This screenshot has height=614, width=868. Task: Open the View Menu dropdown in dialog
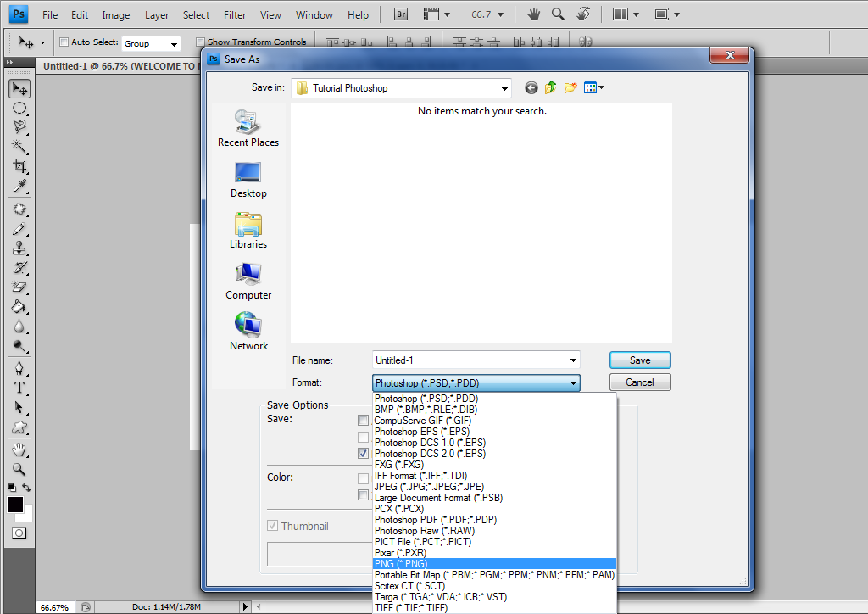point(601,87)
